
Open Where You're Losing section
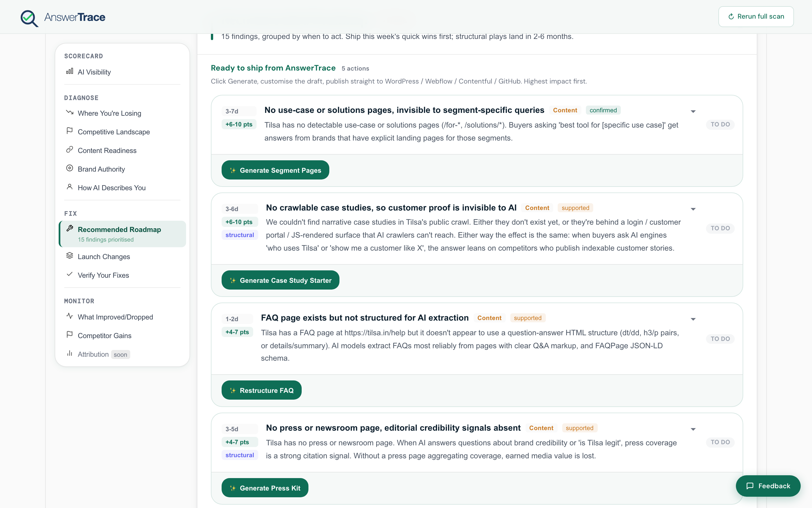point(122,113)
